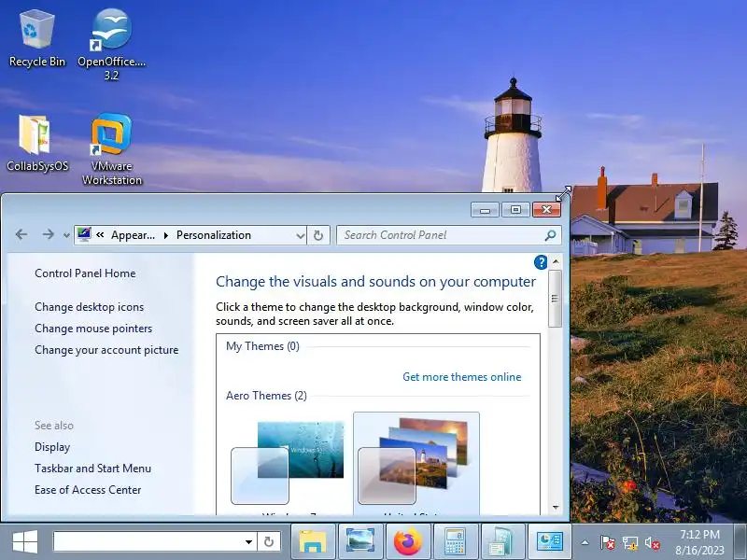Screen dimensions: 747x560
Task: Open recent pages dropdown arrow
Action: pyautogui.click(x=66, y=235)
